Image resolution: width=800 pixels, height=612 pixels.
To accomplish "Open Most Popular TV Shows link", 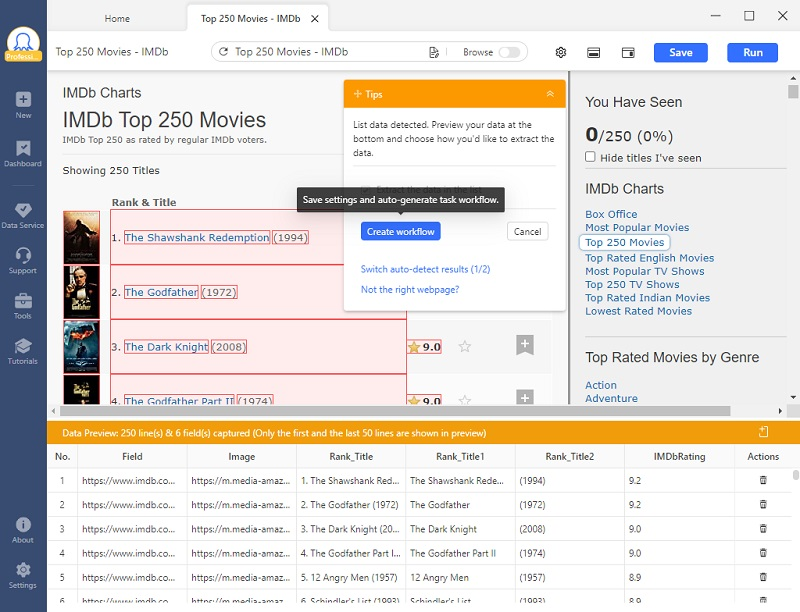I will click(644, 271).
